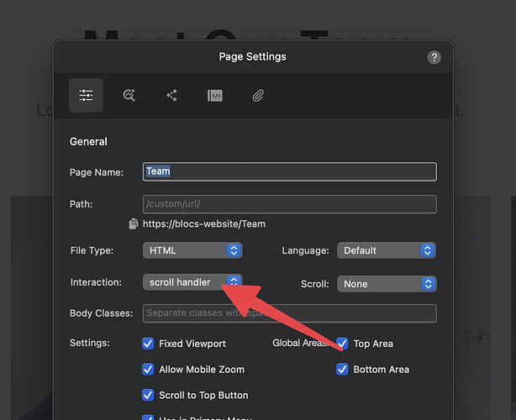The width and height of the screenshot is (516, 420).
Task: Open the SEO search settings tab
Action: tap(129, 96)
